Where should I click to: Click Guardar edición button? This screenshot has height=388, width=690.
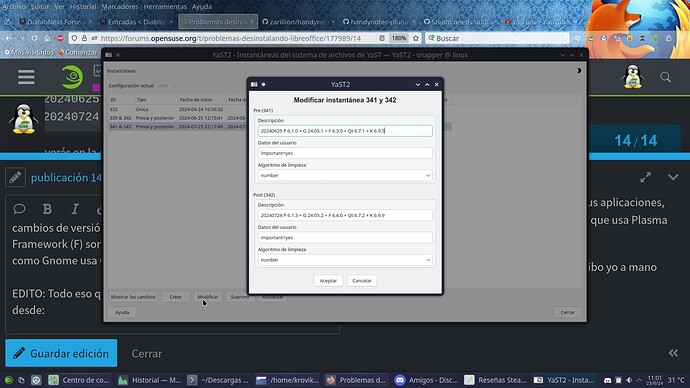pyautogui.click(x=61, y=353)
